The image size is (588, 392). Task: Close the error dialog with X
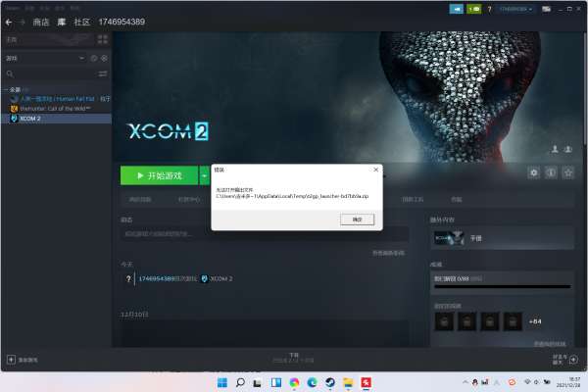coord(375,170)
